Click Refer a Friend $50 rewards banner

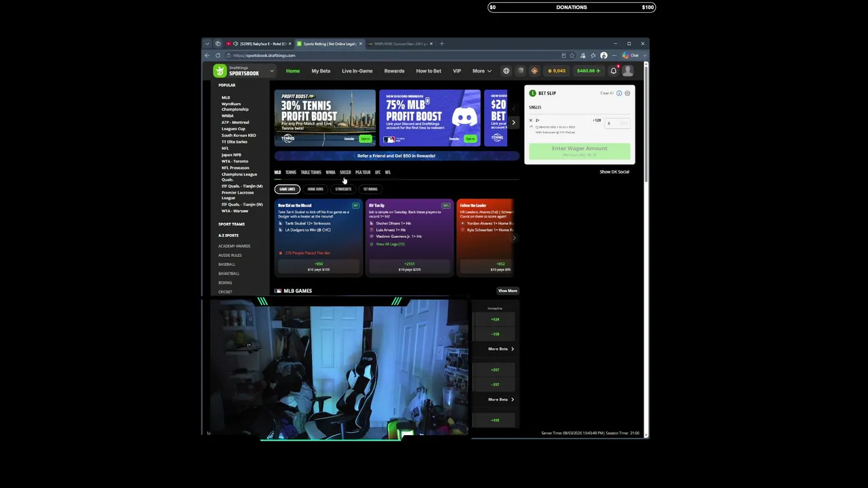396,156
